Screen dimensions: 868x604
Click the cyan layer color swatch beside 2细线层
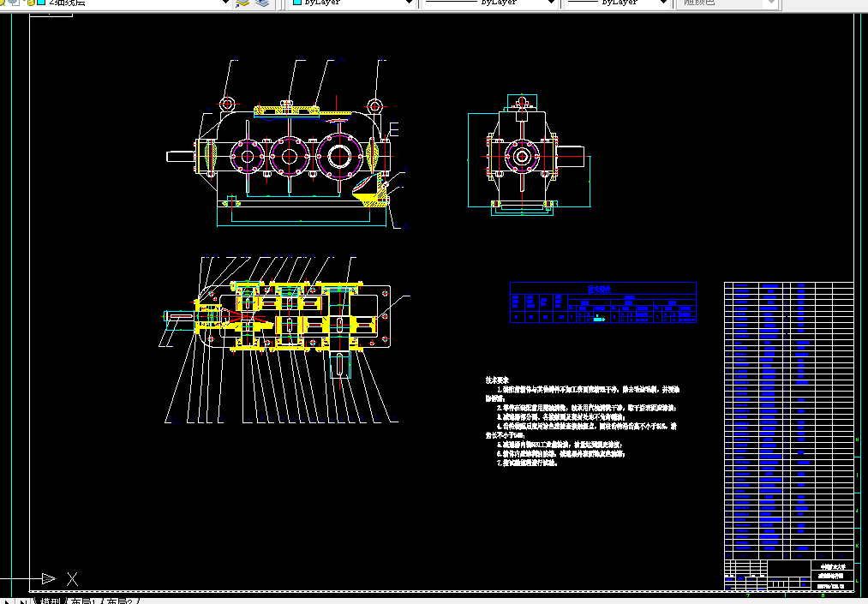(x=41, y=3)
